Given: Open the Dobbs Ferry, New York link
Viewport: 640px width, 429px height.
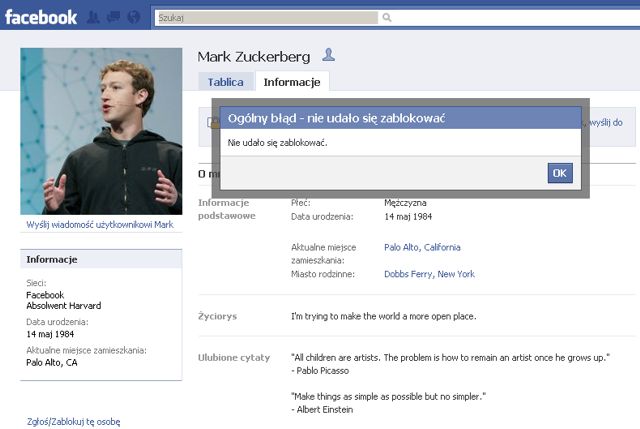Looking at the screenshot, I should (x=429, y=274).
